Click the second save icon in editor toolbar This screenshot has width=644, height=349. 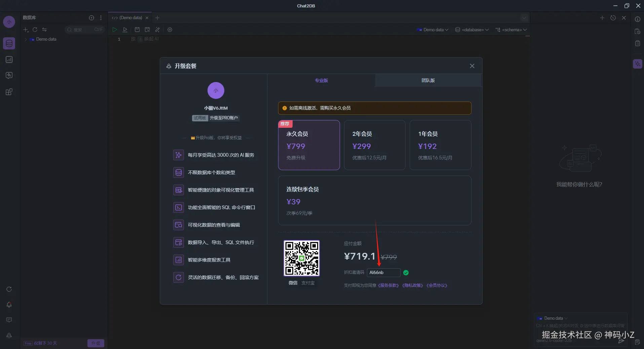(147, 30)
